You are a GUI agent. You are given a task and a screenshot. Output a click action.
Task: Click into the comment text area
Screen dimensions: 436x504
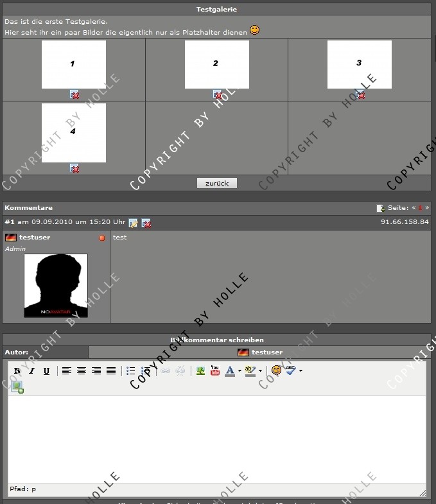[217, 437]
